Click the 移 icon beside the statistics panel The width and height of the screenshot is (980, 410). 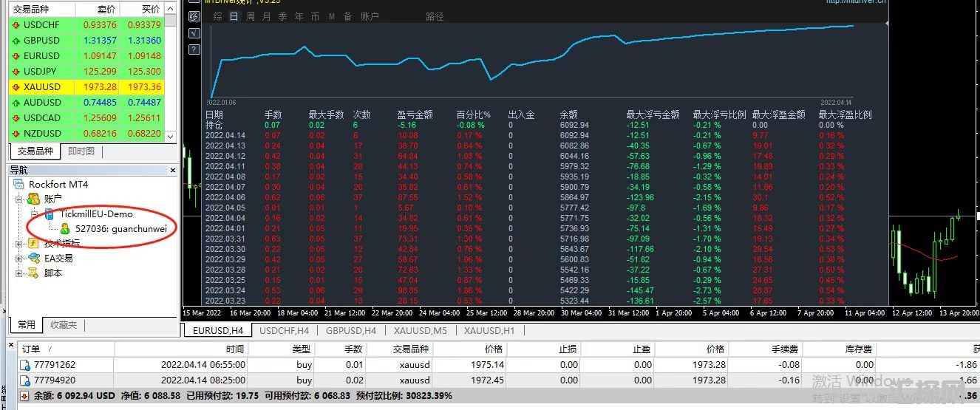click(194, 16)
